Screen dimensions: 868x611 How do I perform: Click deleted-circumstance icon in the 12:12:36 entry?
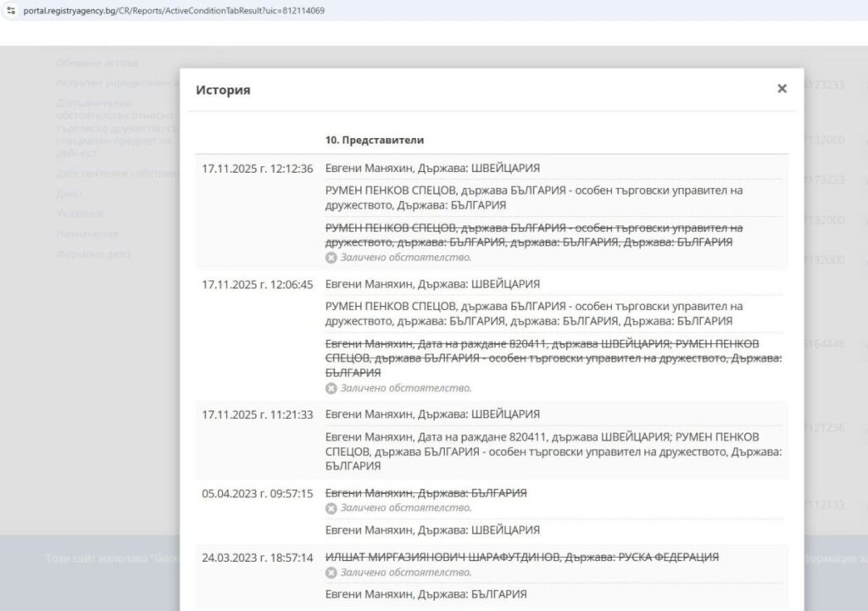pos(331,258)
